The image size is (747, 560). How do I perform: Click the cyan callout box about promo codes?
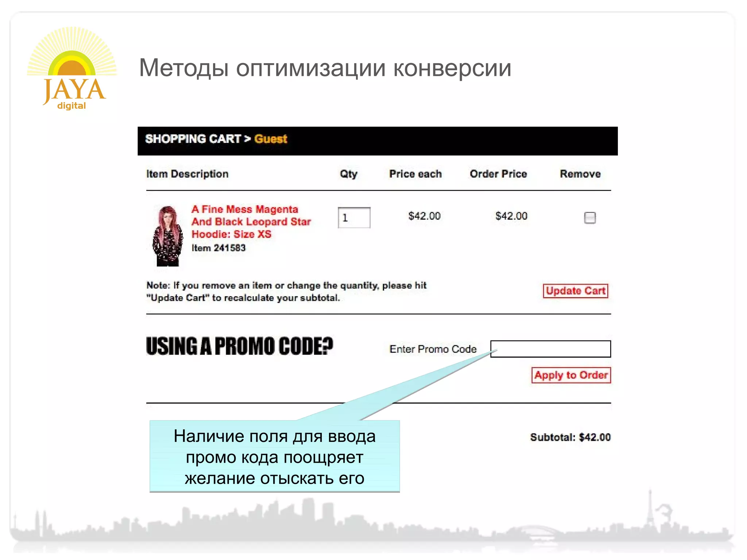point(275,456)
